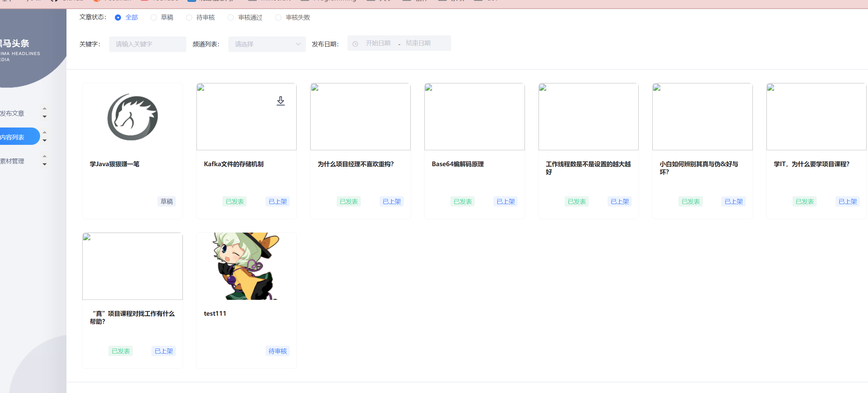This screenshot has width=868, height=393.
Task: Click 已上架 tag on Kafka文件的存储机制 card
Action: click(277, 202)
